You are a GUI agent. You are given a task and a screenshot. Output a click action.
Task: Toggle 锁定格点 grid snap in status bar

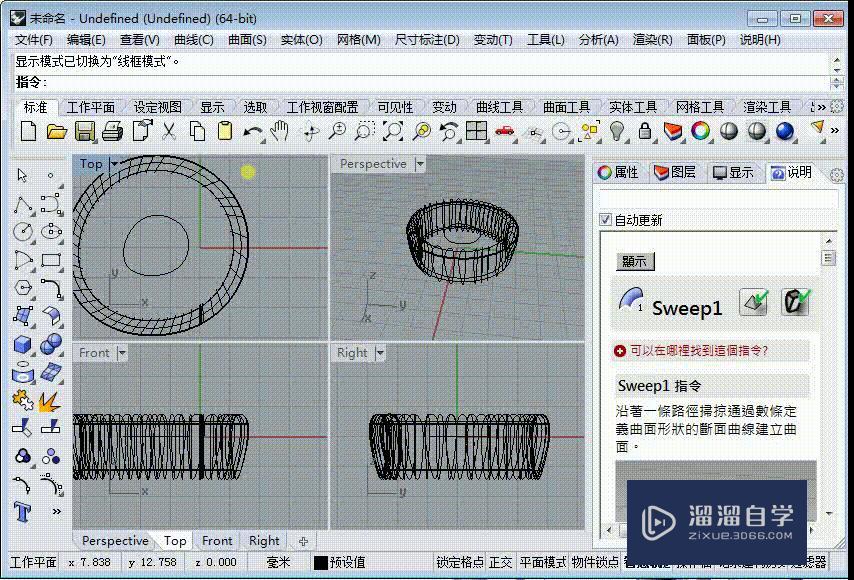(x=460, y=562)
